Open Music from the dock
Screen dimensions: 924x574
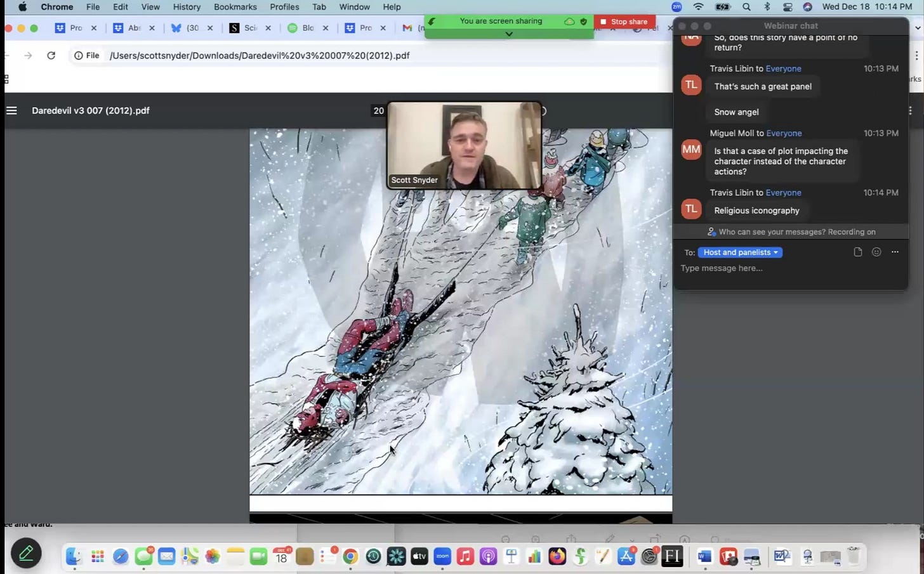point(465,556)
